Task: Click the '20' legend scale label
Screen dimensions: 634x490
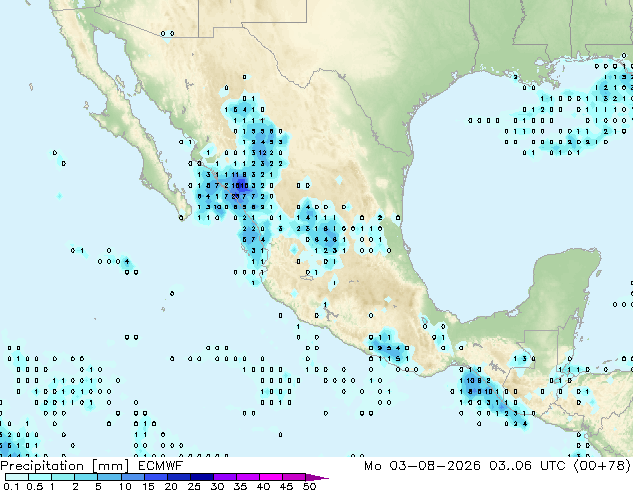Action: [171, 486]
